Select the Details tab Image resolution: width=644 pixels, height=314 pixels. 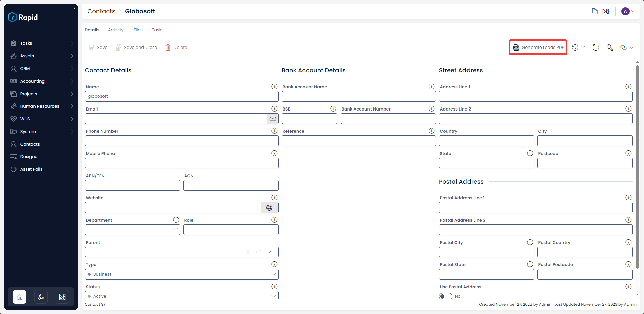[x=92, y=30]
